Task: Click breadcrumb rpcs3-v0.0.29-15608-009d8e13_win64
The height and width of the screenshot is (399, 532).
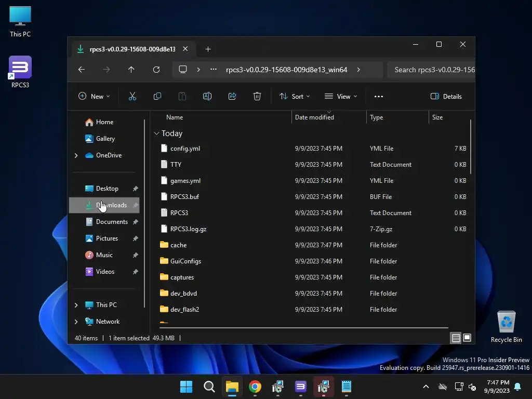Action: [287, 70]
